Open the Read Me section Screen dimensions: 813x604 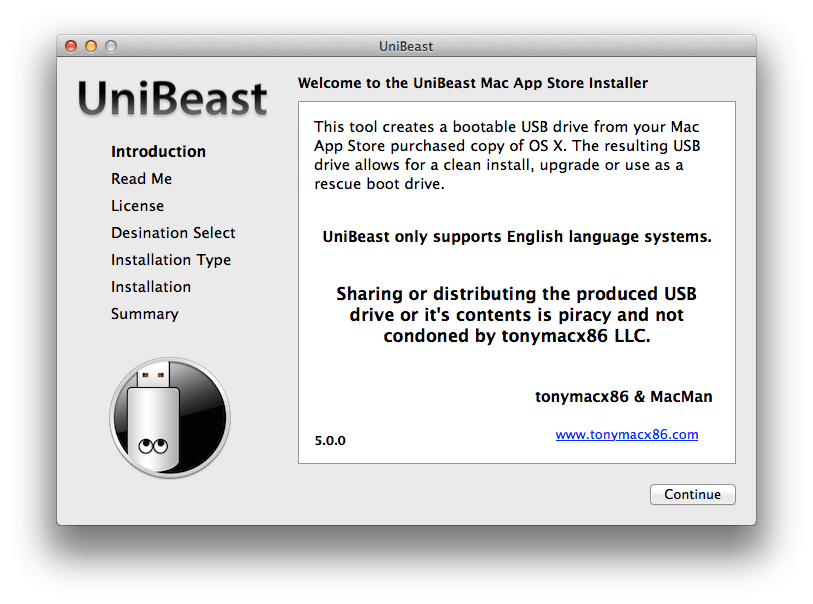[x=141, y=178]
